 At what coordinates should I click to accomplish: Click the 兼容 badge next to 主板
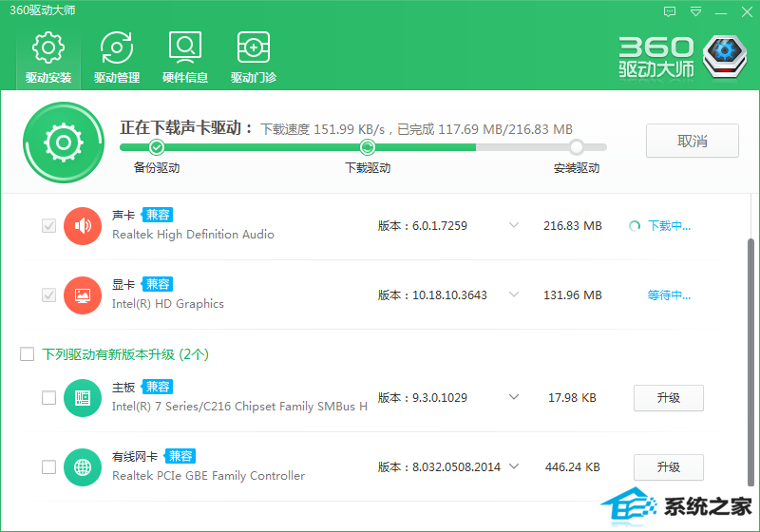coord(158,387)
